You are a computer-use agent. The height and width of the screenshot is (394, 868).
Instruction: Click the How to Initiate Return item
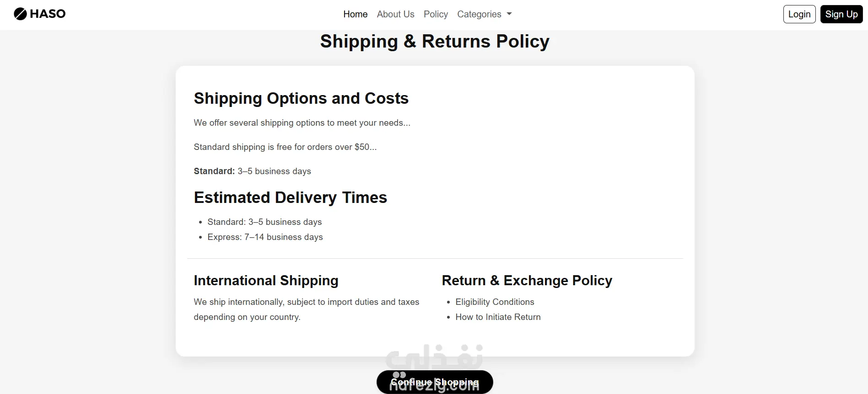498,317
